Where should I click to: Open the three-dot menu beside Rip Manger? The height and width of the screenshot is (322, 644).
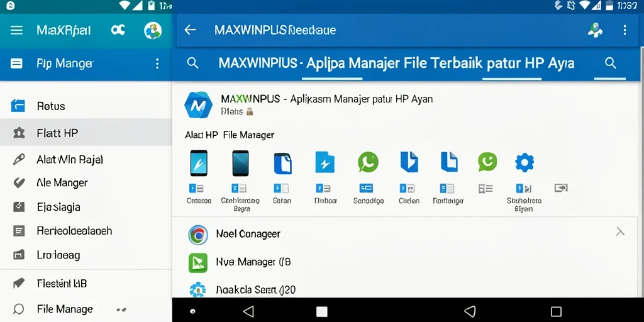tap(157, 64)
